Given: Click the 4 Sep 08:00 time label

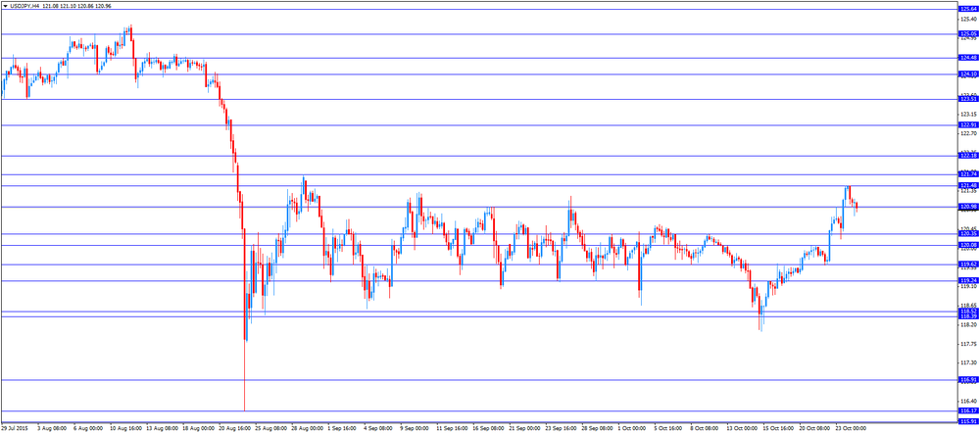Looking at the screenshot, I should click(379, 429).
